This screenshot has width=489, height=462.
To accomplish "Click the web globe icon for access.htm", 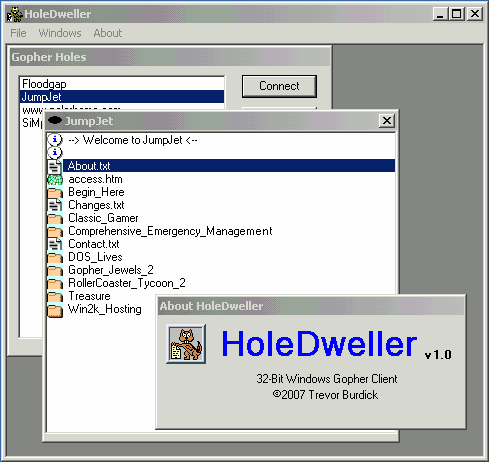I will (x=55, y=180).
